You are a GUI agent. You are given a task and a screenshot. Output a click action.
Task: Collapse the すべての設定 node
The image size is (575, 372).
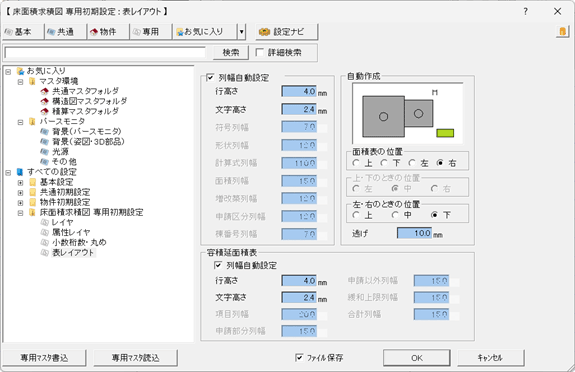[x=8, y=172]
